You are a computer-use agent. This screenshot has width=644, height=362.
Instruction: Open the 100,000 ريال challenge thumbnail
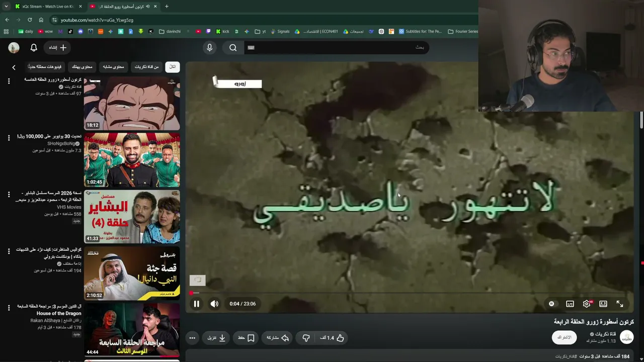click(132, 160)
